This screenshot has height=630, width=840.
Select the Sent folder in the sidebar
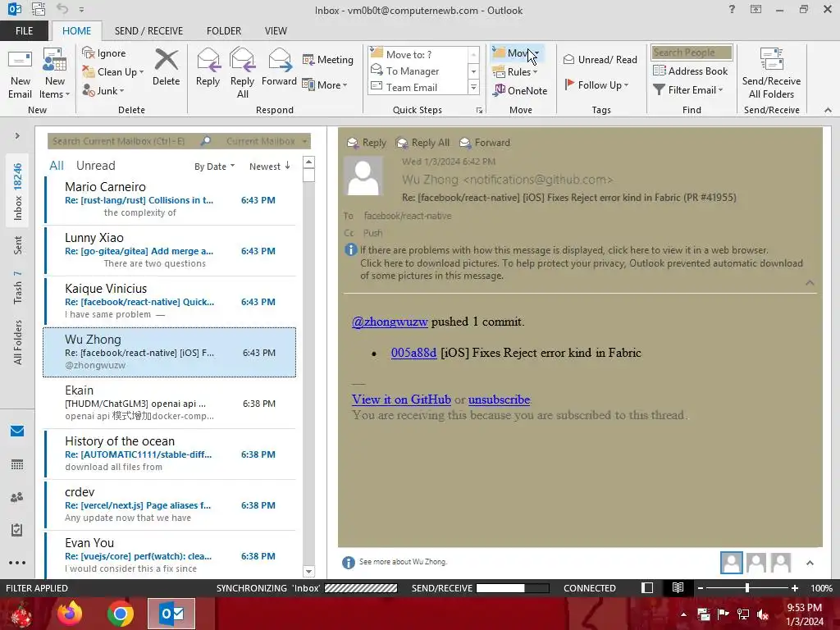(18, 244)
